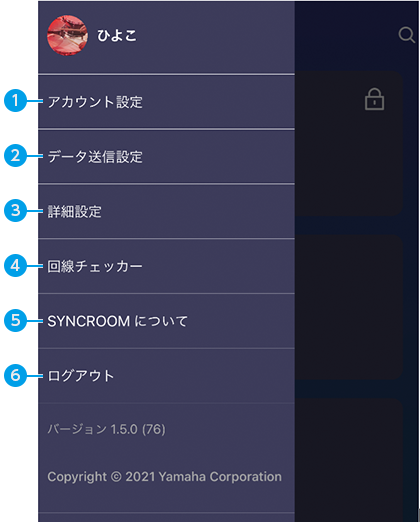Screen dimensions: 420x522
Task: Open アカウント設定 menu item
Action: (166, 102)
